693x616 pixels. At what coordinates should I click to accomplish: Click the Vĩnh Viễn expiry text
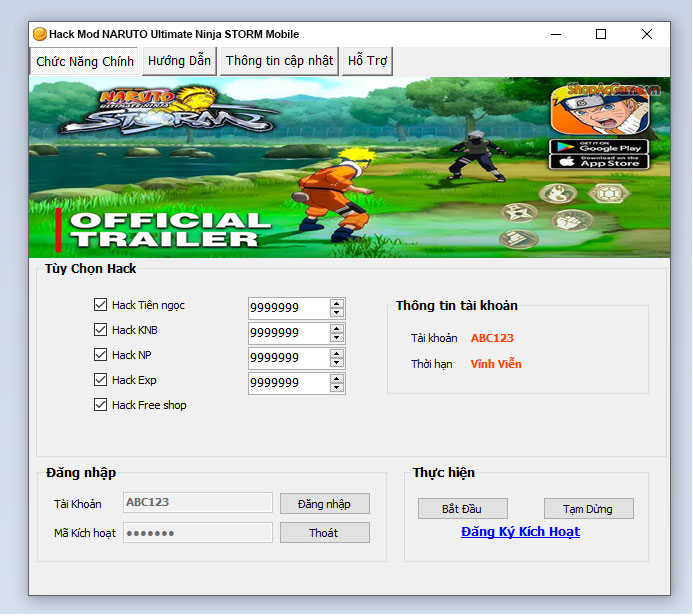pos(496,364)
